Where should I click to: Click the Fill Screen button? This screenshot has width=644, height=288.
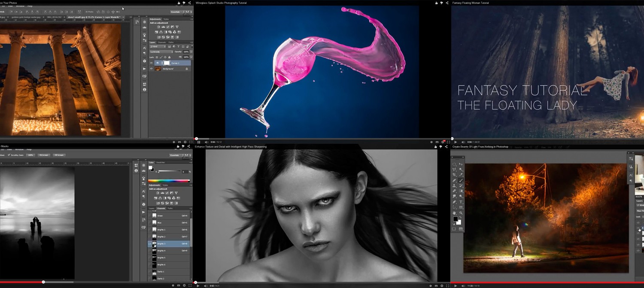coord(59,155)
